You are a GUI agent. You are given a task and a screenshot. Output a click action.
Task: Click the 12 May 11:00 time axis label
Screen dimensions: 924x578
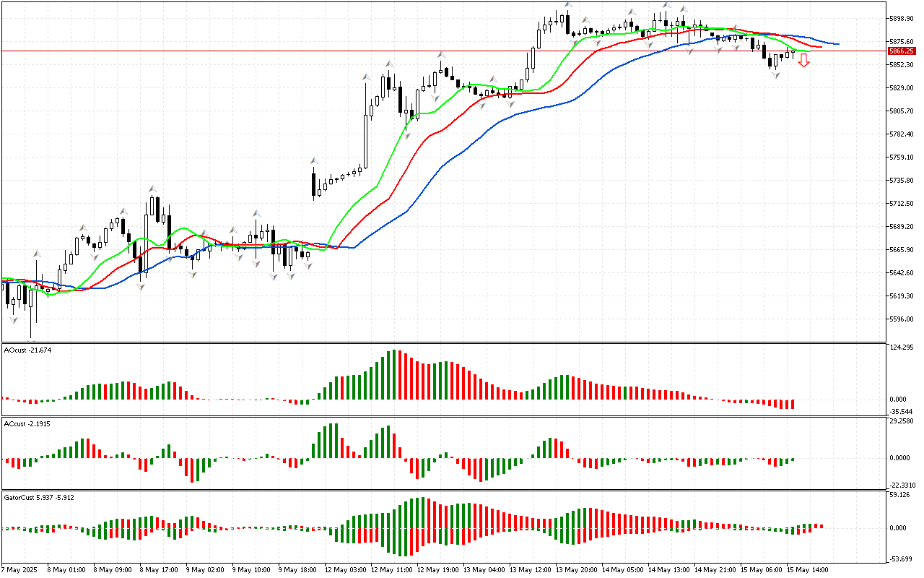pos(391,569)
